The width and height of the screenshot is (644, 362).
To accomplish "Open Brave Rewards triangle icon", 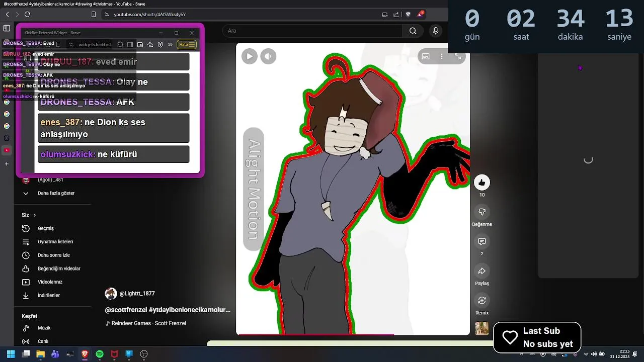I will pos(420,14).
